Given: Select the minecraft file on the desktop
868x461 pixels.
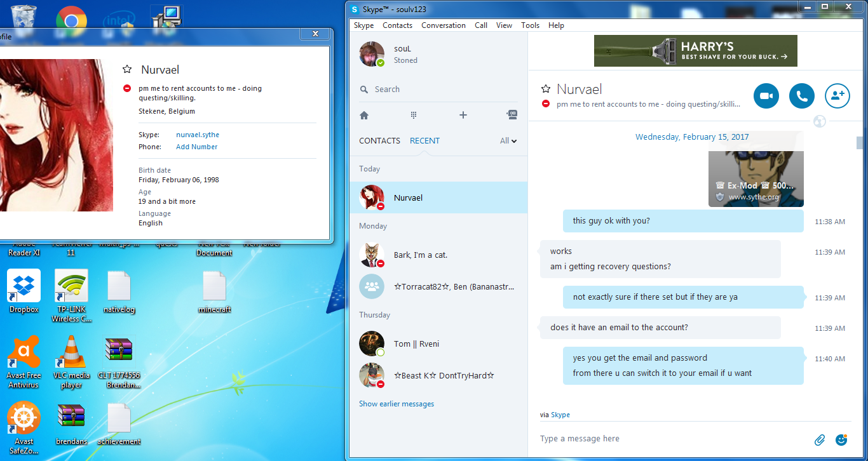Looking at the screenshot, I should [x=214, y=292].
